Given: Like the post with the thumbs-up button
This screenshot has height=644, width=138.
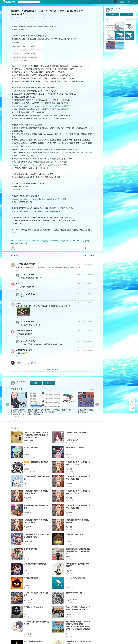Looking at the screenshot, I should click(13, 248).
